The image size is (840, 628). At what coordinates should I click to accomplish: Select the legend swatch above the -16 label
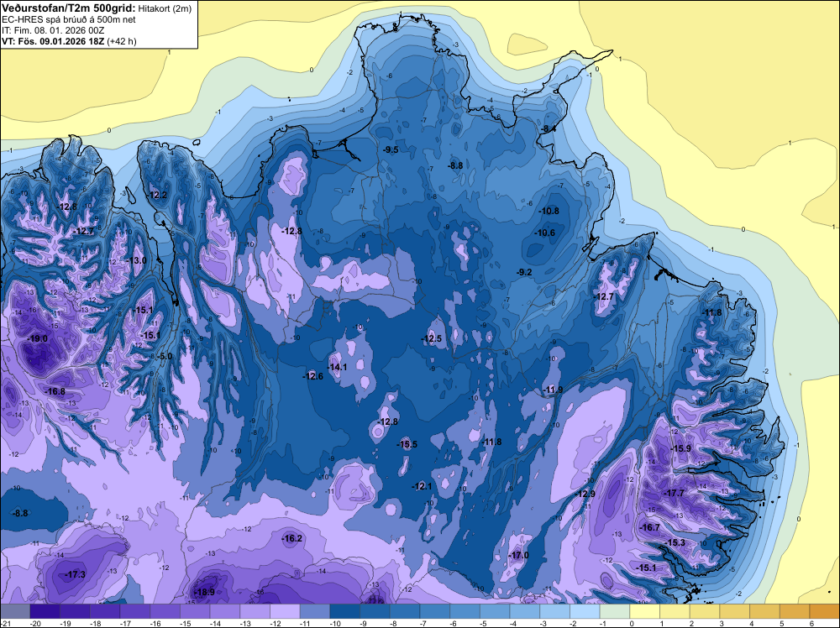coord(165,611)
